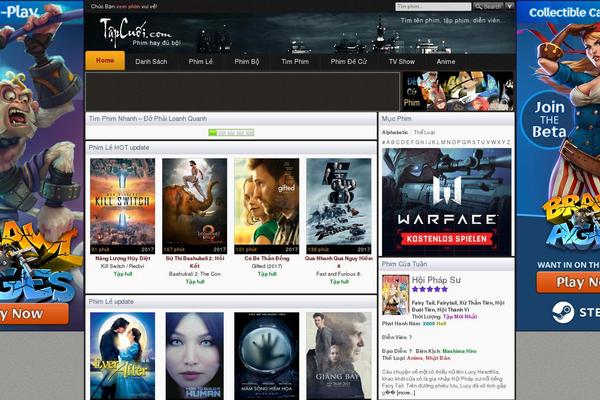Select the Thể Loại tab in Mục Phim
The image size is (600, 400).
[424, 132]
